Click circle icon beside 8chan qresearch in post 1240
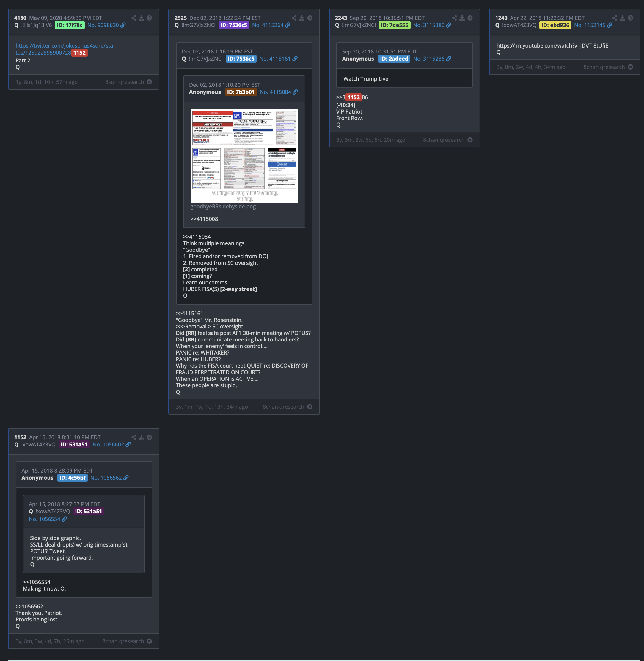 [x=630, y=67]
